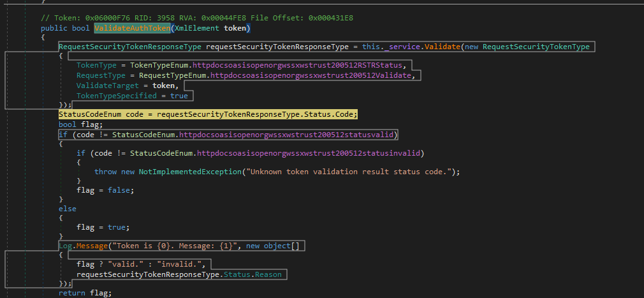The height and width of the screenshot is (298, 644).
Task: Select the ValidateTarget property name
Action: [108, 86]
